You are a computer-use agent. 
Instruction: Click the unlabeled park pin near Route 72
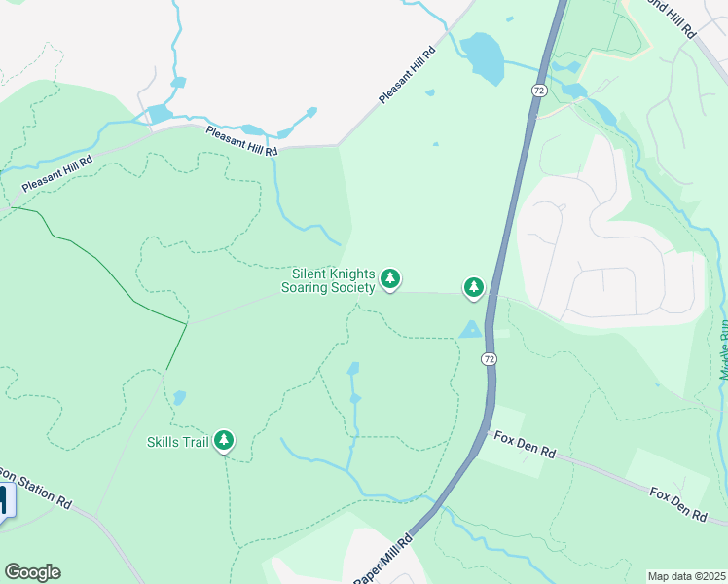[474, 288]
